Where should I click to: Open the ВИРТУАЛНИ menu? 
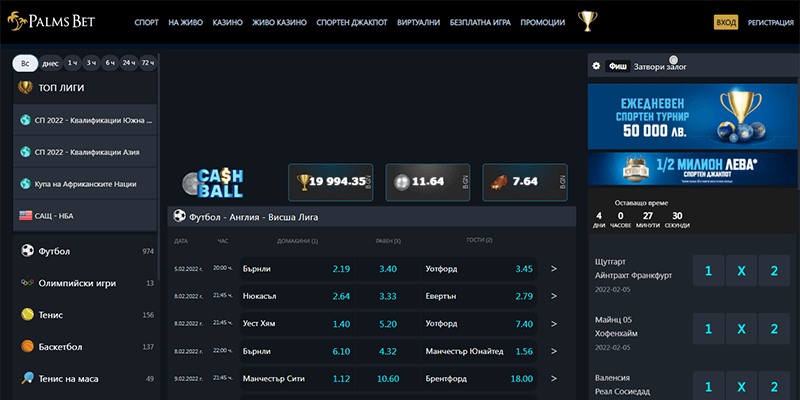click(x=418, y=22)
